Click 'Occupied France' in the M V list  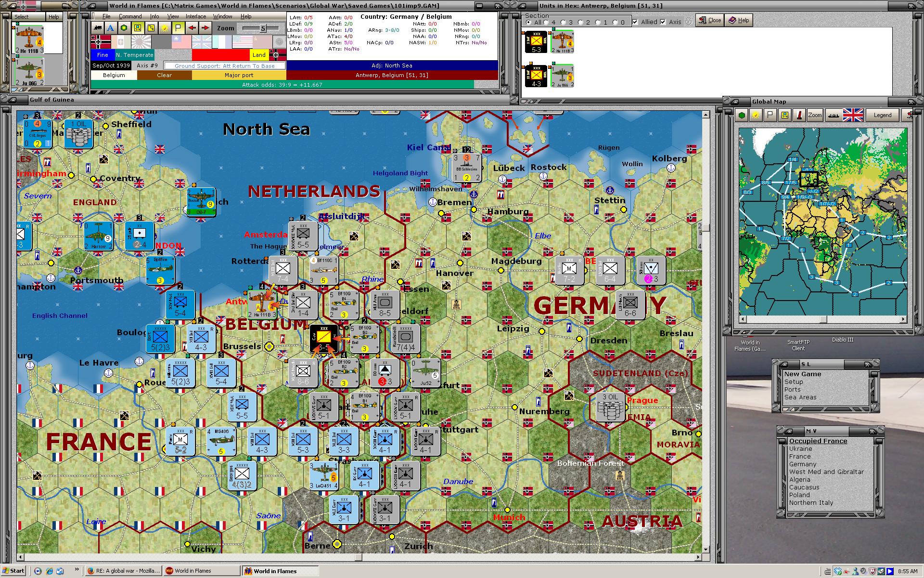(818, 441)
